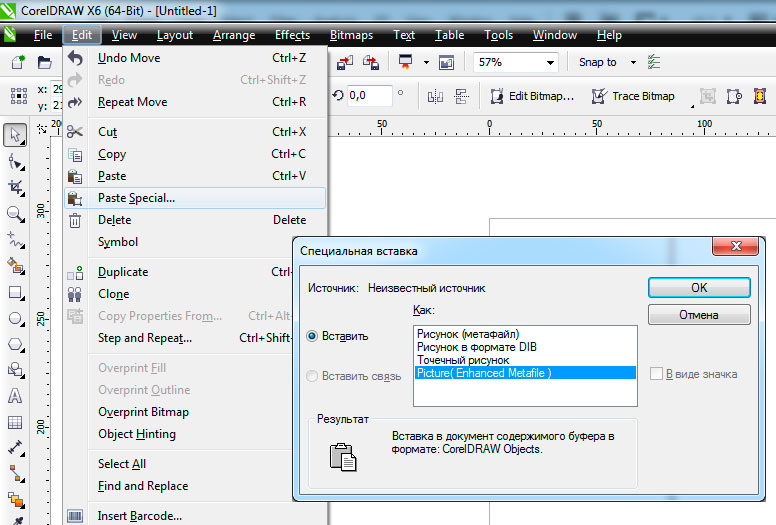Open the Snap to dropdown
Screen dimensions: 776x525
[x=633, y=62]
